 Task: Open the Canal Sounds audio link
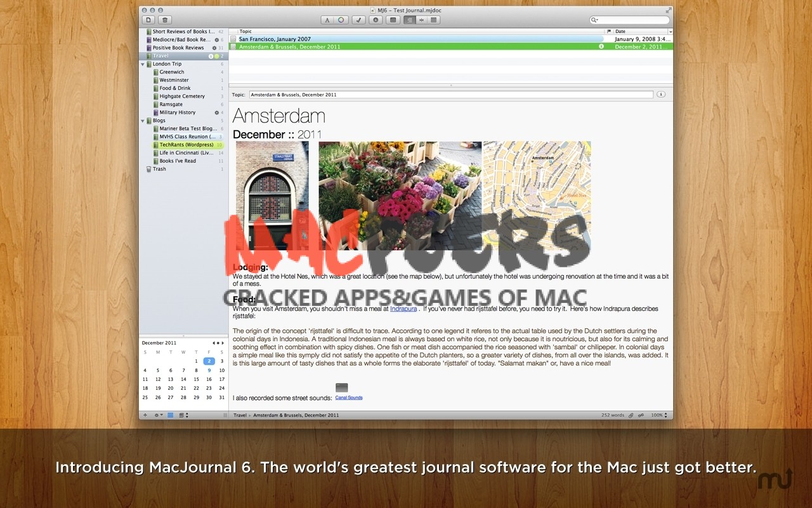(349, 398)
